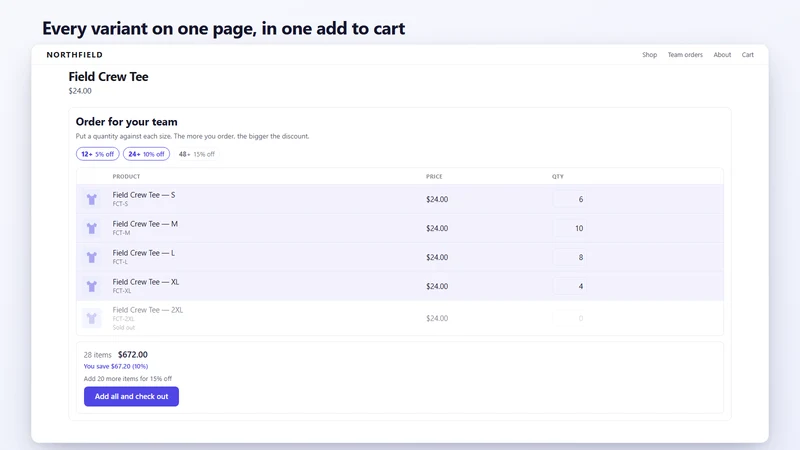The image size is (800, 450).
Task: Click the $24.00 price in 2XL row
Action: (437, 318)
